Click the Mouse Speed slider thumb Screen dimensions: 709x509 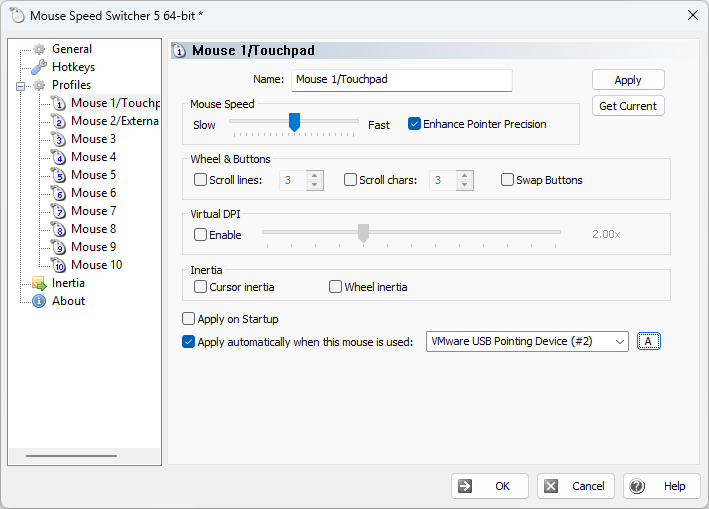click(294, 123)
